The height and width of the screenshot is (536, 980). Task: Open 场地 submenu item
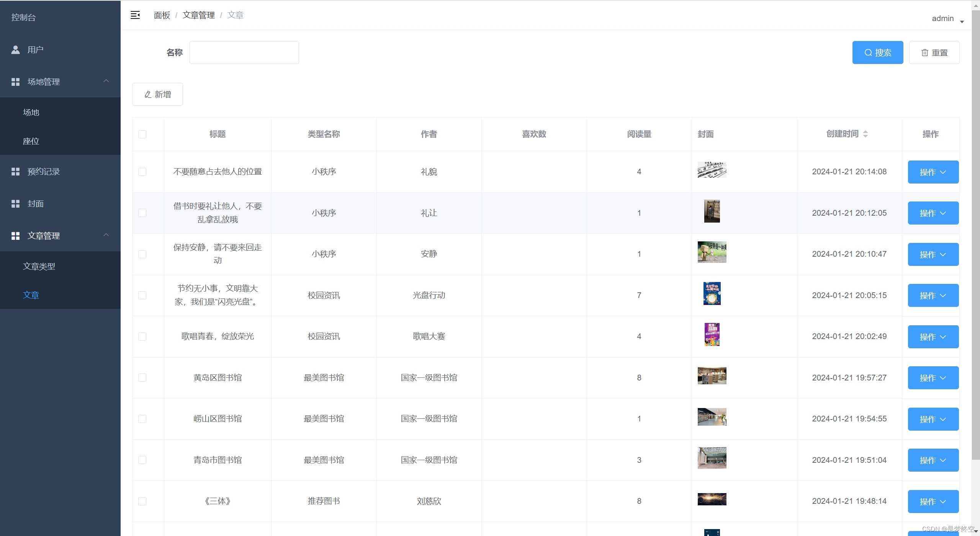tap(60, 112)
